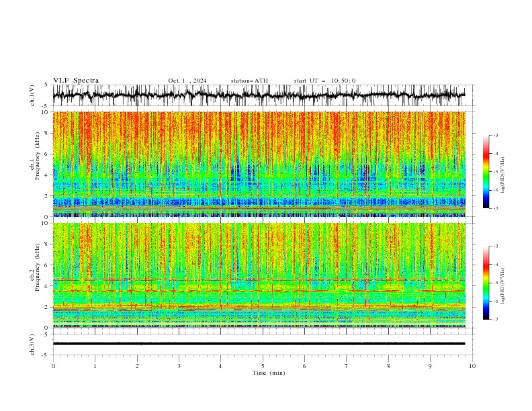Click the '5' tick of ch.1(V) axis

point(46,85)
